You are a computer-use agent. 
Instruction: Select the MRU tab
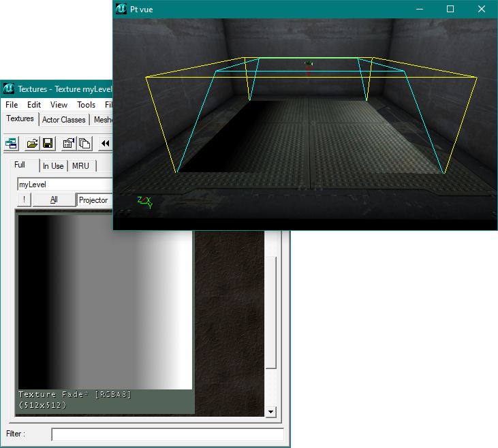[80, 165]
